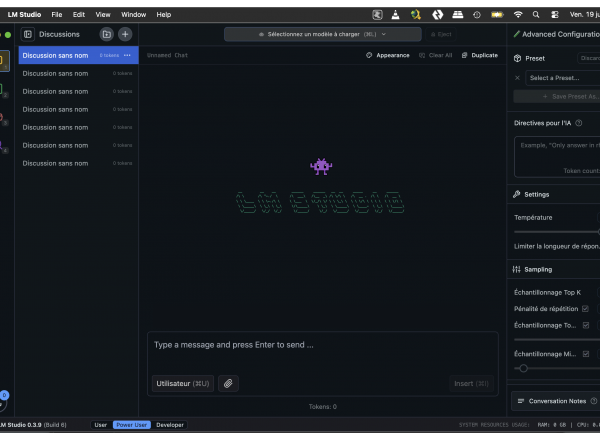Image resolution: width=600 pixels, height=433 pixels.
Task: Click Spotlight search icon in menu bar
Action: (x=536, y=15)
